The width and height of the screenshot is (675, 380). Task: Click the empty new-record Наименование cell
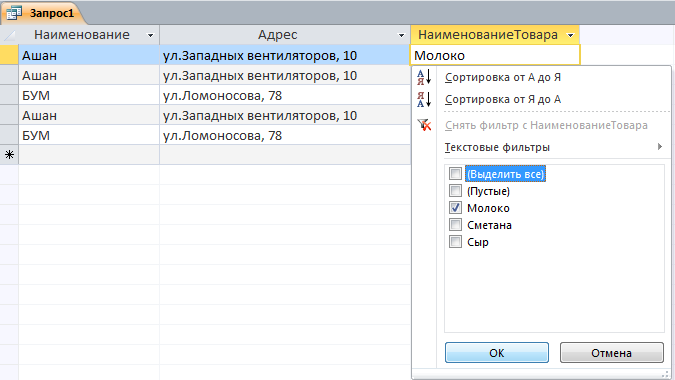coord(89,154)
